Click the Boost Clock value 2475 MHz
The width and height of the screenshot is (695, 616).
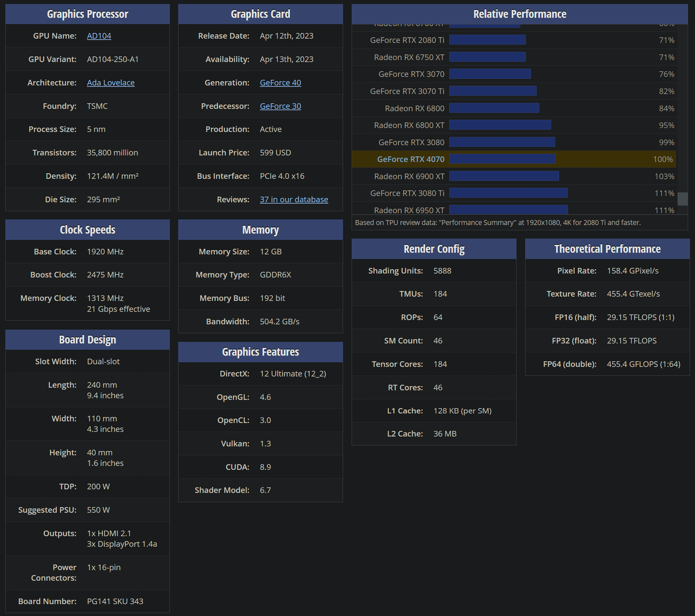point(106,275)
